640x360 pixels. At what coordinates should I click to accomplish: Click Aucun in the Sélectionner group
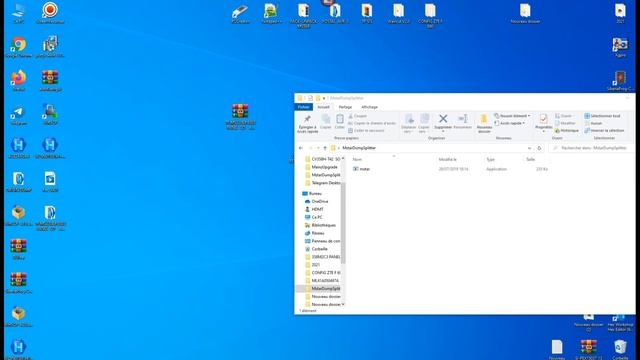point(593,123)
